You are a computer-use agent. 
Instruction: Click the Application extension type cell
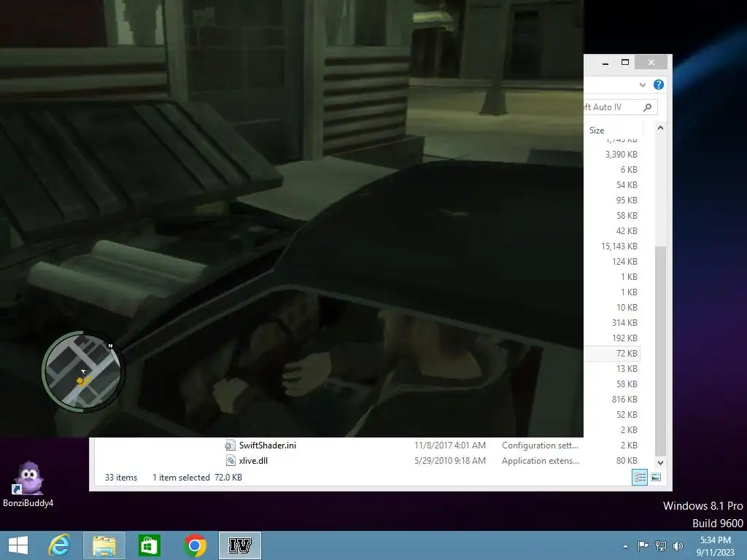pos(541,461)
